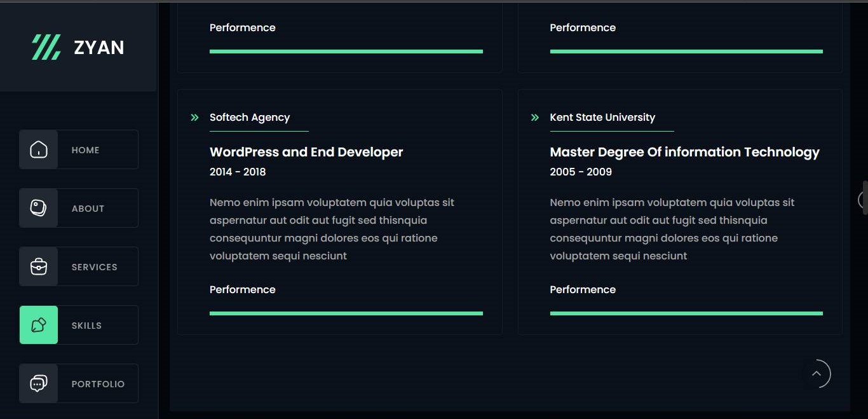Open the Home menu item
Screen dimensions: 868x419
pyautogui.click(x=86, y=150)
